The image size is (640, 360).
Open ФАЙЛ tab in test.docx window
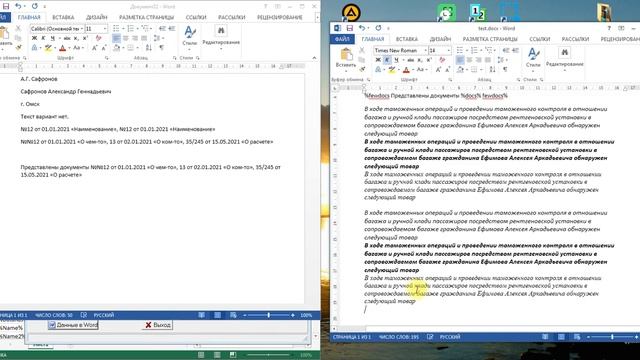342,39
